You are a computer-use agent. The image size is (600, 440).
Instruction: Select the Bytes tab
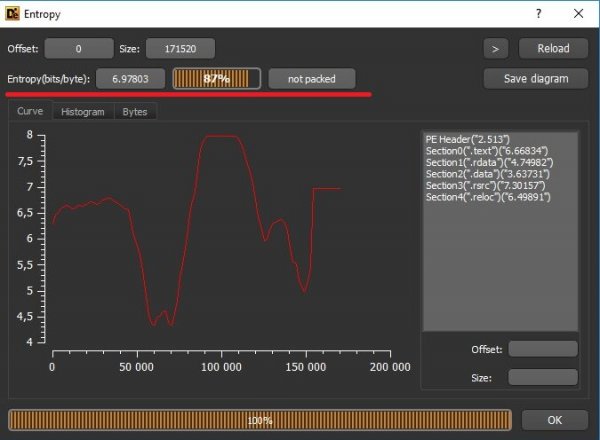[x=134, y=112]
